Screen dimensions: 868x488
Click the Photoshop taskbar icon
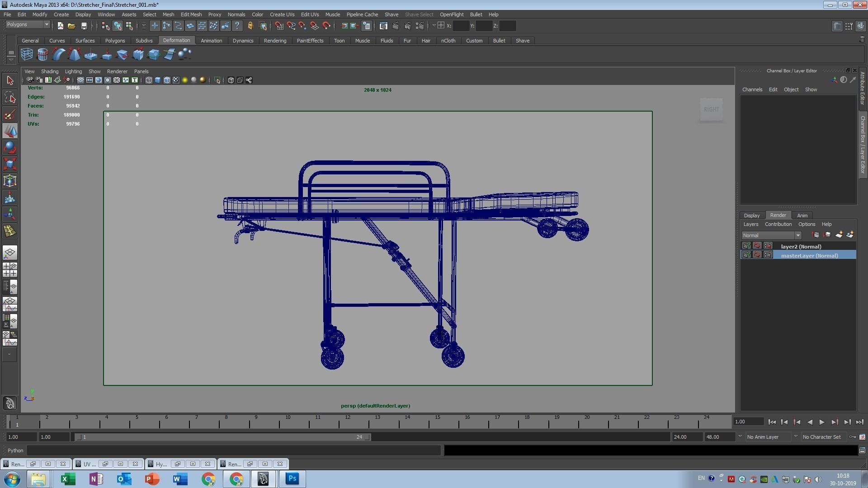292,479
